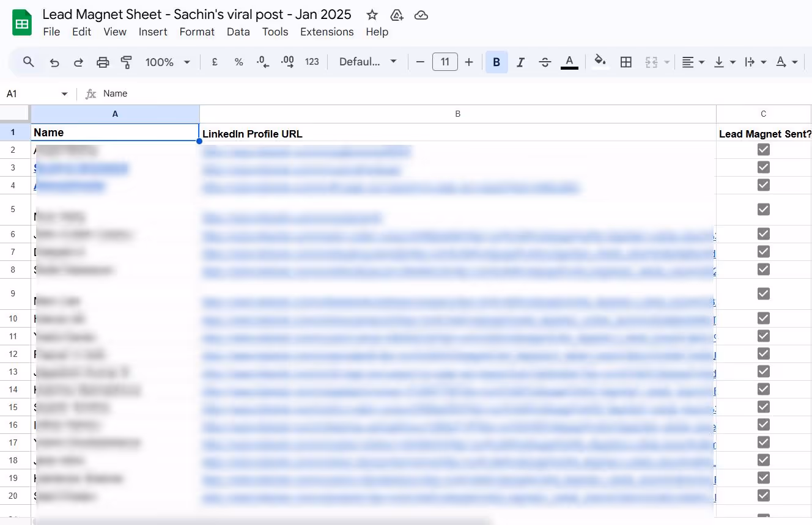
Task: Click the Undo icon
Action: 54,62
